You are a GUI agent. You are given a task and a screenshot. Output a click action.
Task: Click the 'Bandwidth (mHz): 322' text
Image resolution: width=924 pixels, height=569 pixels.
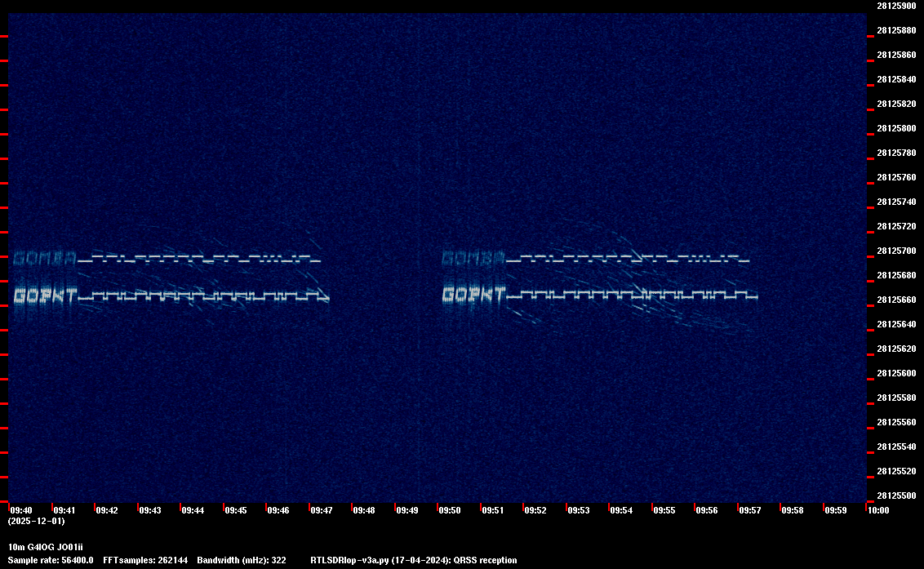click(x=242, y=561)
